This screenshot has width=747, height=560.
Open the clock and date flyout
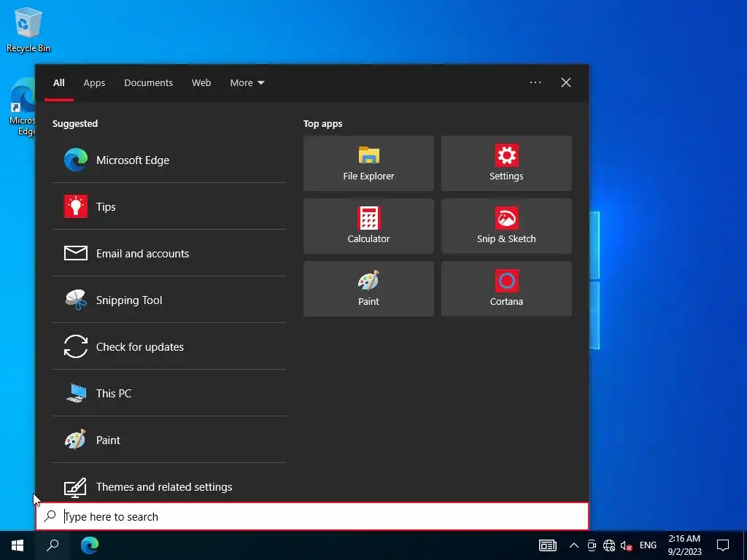point(684,545)
